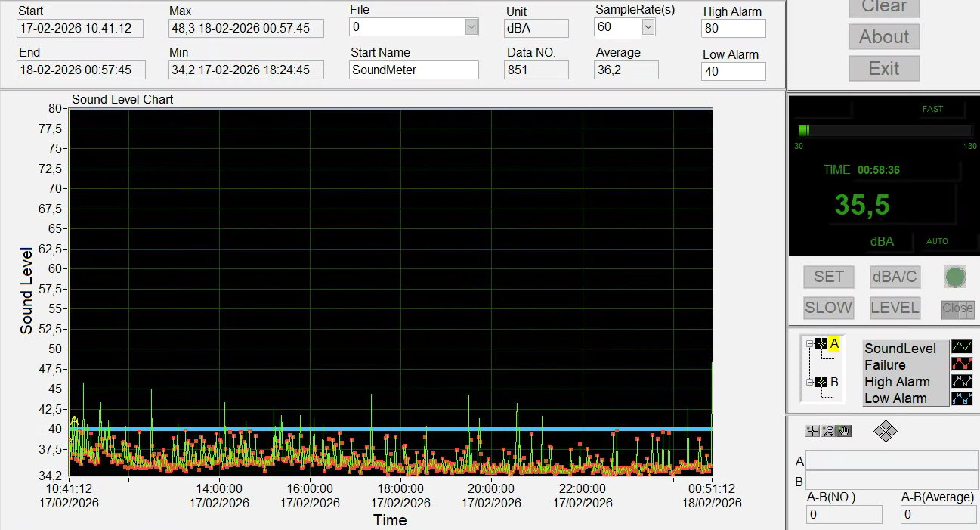Select the hand pan tool
Image resolution: width=980 pixels, height=530 pixels.
(x=844, y=431)
